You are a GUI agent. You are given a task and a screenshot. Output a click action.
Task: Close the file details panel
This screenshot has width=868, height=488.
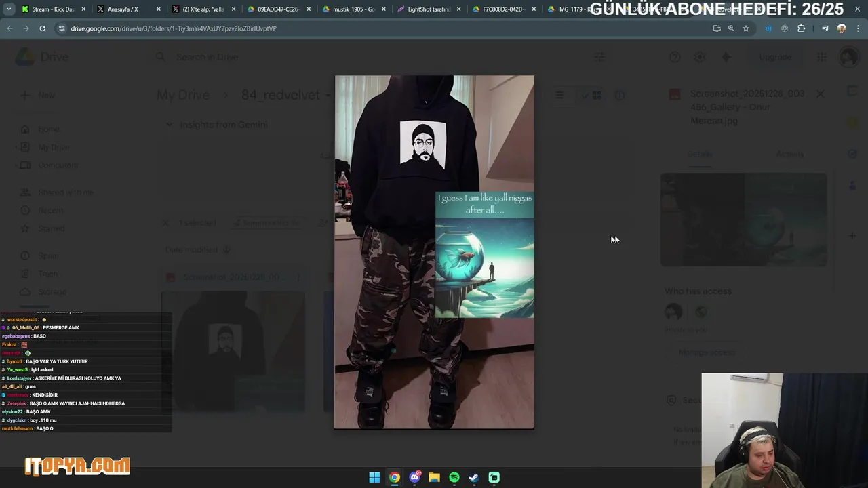click(820, 94)
